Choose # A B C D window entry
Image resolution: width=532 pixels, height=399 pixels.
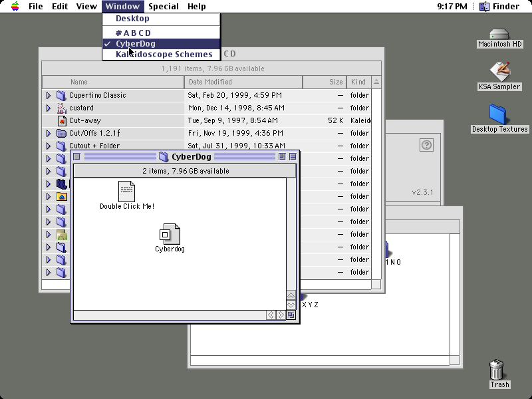click(161, 33)
